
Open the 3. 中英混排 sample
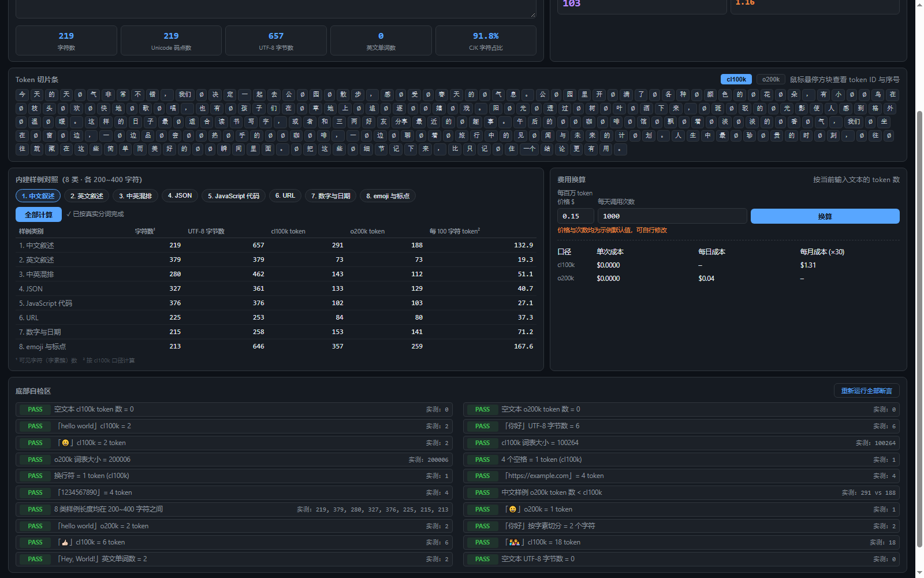135,196
